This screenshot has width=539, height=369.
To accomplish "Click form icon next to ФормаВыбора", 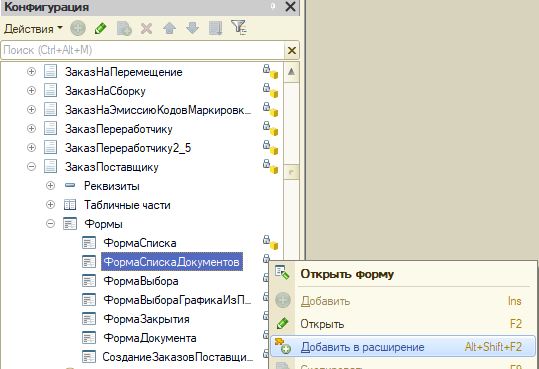I will [x=89, y=281].
